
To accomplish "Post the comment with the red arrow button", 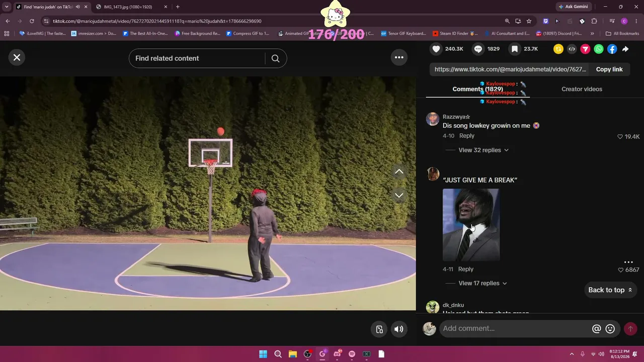I will [x=630, y=329].
